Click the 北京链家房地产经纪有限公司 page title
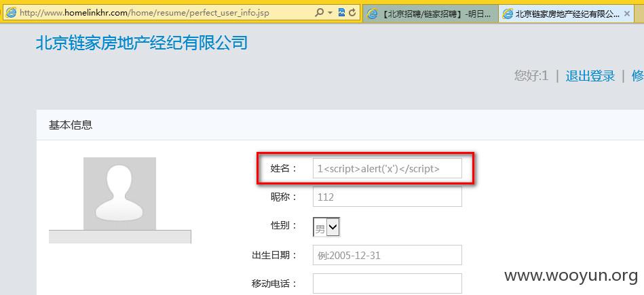Image resolution: width=644 pixels, height=295 pixels. point(142,43)
